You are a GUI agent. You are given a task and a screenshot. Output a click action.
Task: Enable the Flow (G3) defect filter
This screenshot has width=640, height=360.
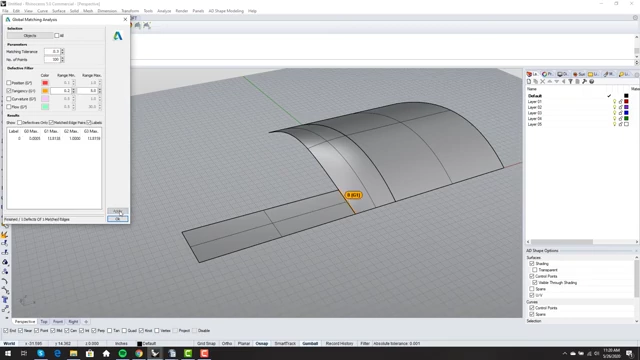(x=9, y=107)
